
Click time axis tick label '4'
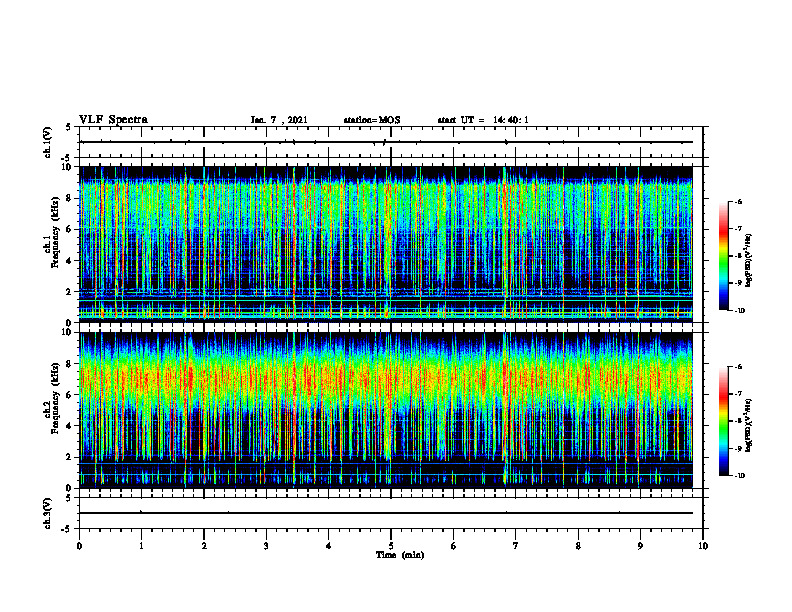[329, 546]
